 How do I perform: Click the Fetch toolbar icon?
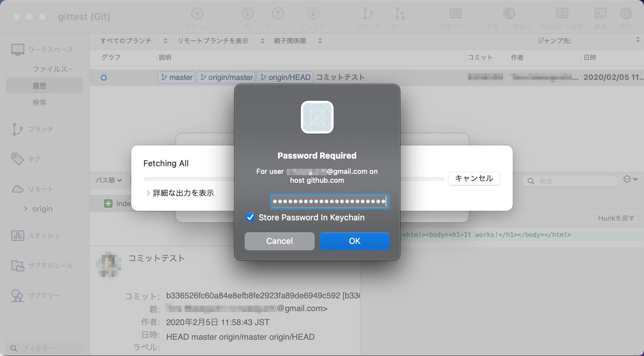313,14
